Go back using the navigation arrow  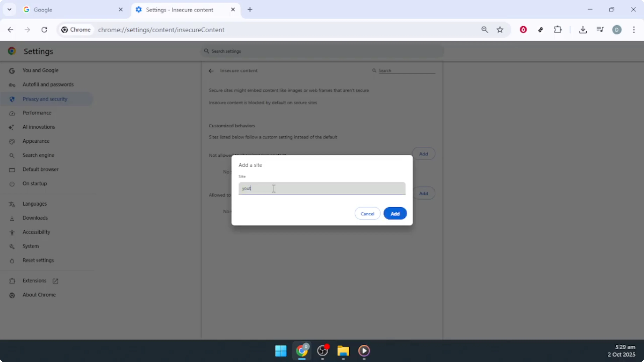[10, 30]
